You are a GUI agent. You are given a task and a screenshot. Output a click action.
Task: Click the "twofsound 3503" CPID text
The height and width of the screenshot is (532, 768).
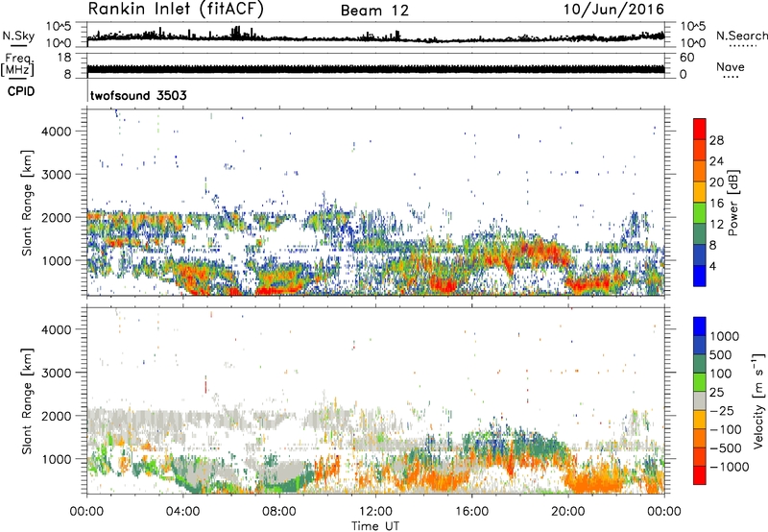coord(138,95)
